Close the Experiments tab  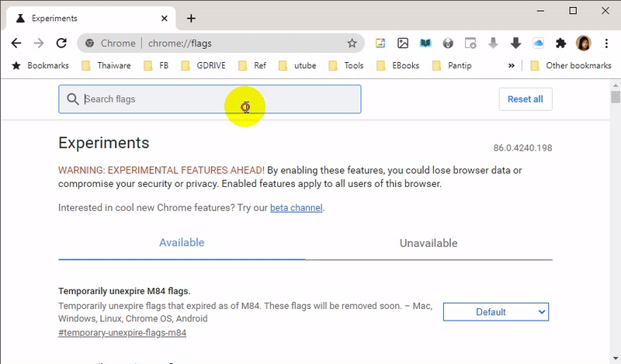(165, 18)
